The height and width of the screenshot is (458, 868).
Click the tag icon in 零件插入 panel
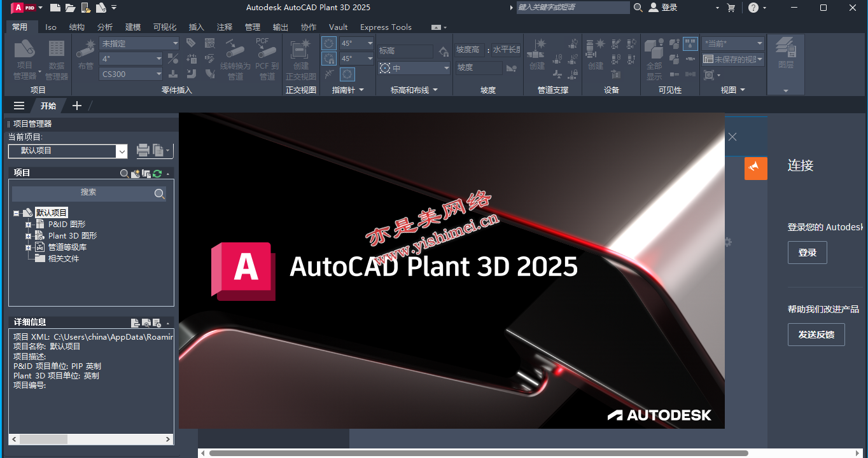[191, 43]
